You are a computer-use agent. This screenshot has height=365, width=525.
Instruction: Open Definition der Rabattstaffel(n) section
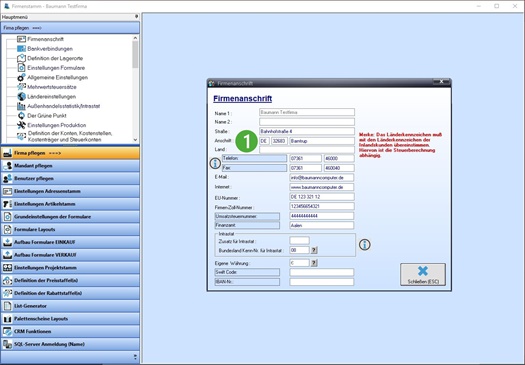pyautogui.click(x=70, y=293)
